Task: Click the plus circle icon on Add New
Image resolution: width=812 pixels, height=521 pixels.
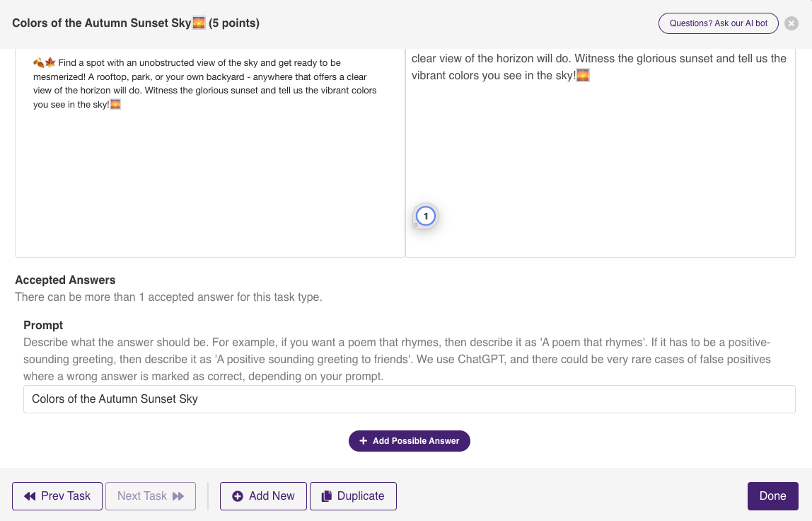Action: pos(238,496)
